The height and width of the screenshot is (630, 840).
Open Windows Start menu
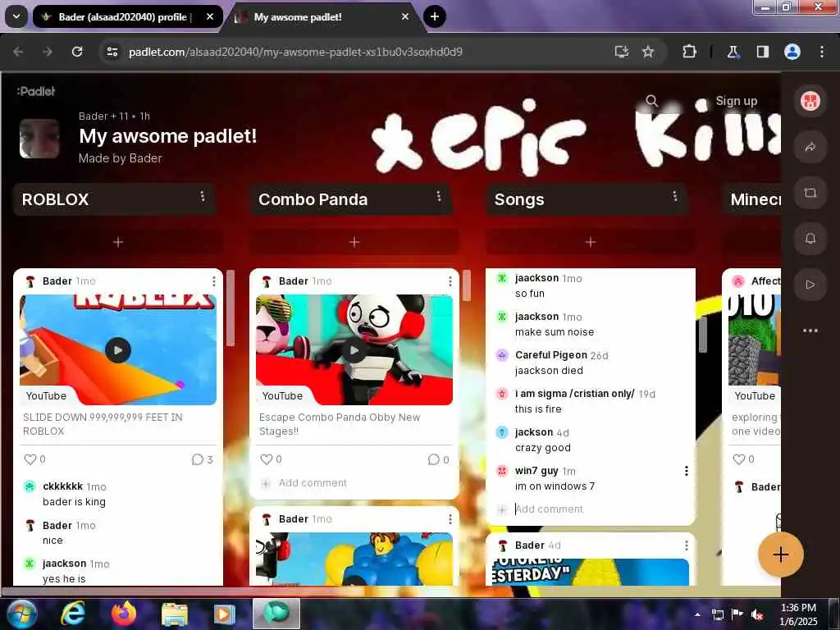click(x=21, y=614)
